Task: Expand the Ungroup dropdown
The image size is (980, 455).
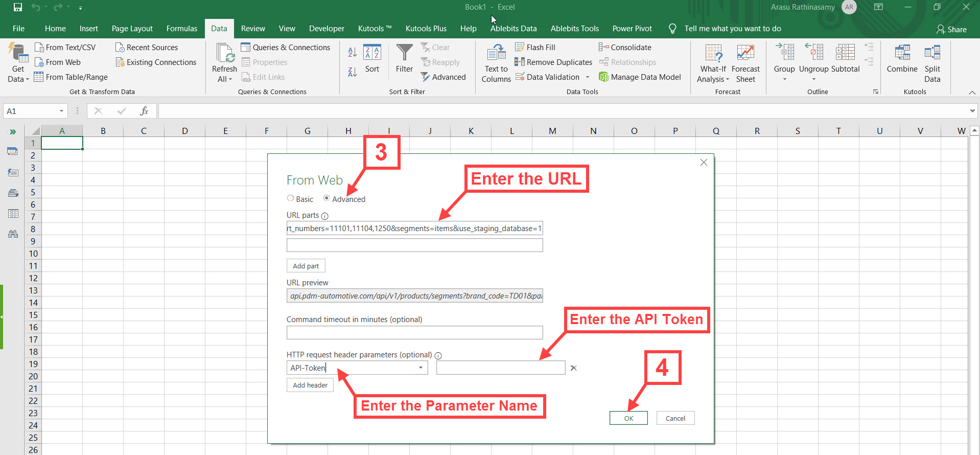Action: (814, 79)
